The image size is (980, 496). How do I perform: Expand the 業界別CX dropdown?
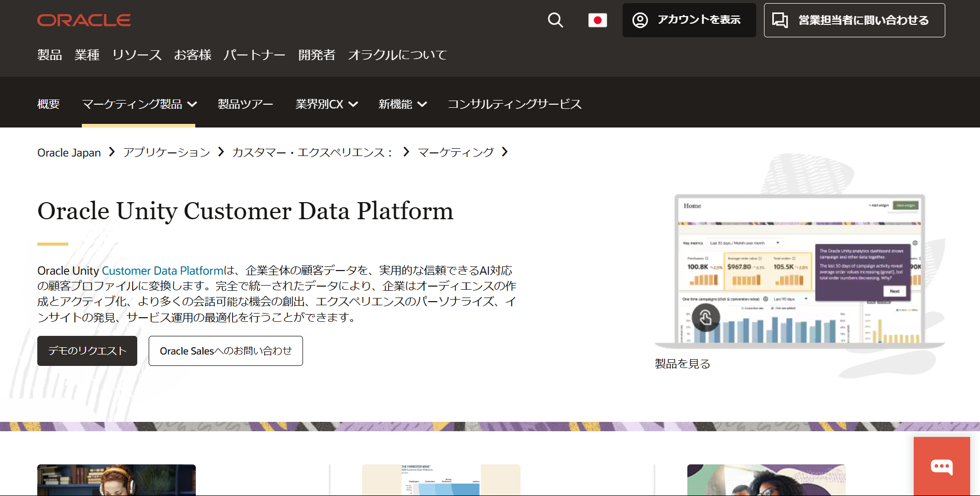(326, 104)
